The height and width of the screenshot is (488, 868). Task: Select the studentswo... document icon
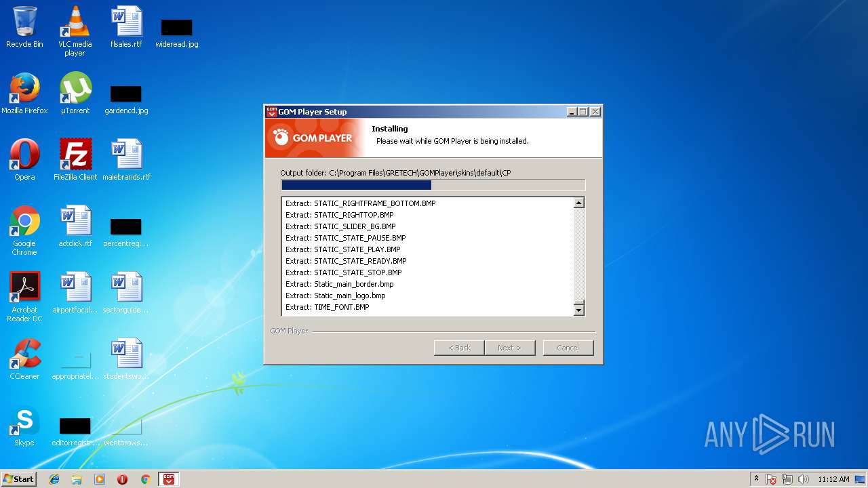(126, 359)
